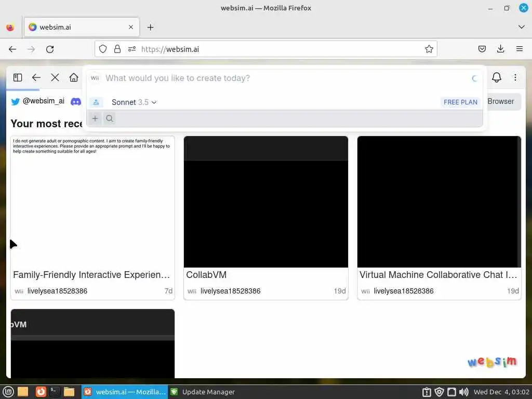Click the clock Wed Dec 4, 03:02
Screen dimensions: 532x399
[501, 392]
